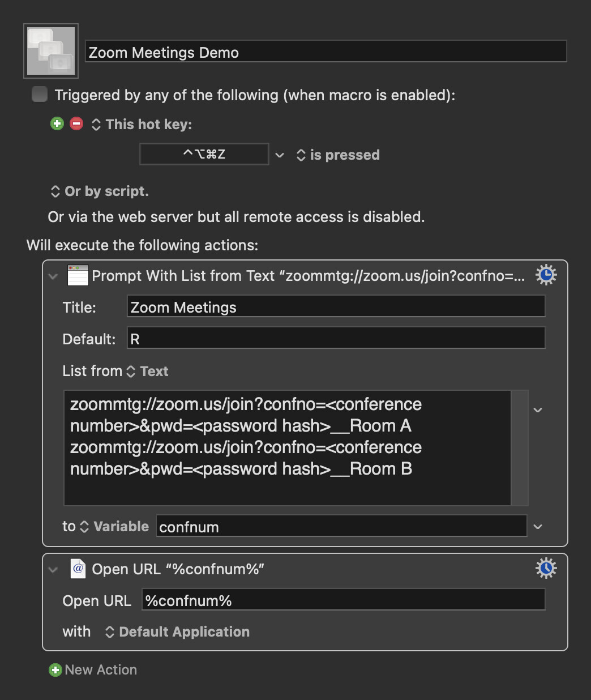Click the New Action label
591x700 pixels.
click(x=100, y=670)
